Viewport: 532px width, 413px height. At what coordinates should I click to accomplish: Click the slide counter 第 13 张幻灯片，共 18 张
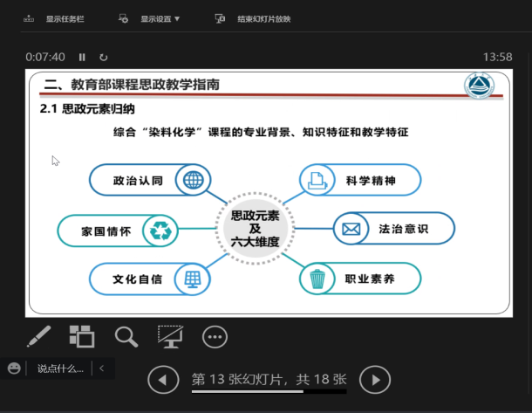pos(269,379)
